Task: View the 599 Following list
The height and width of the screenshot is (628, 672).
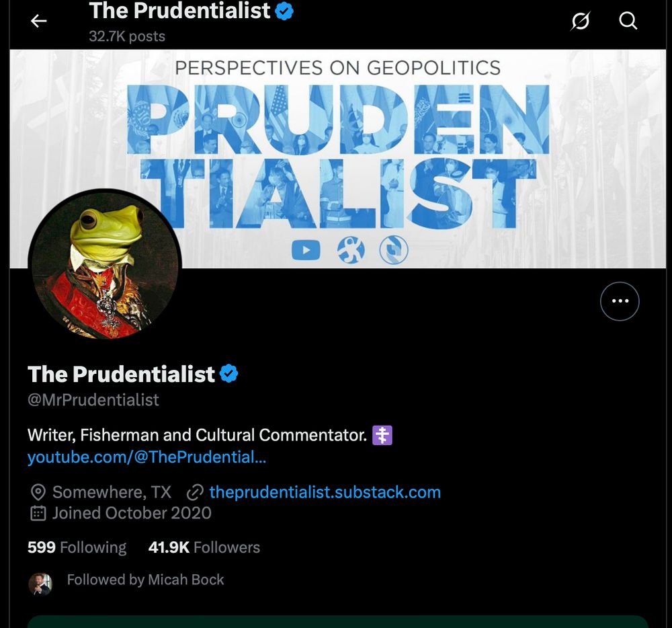Action: pos(77,547)
